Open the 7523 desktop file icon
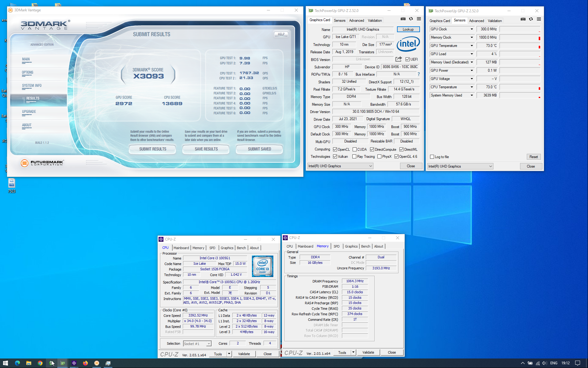588x368 pixels. coord(12,186)
